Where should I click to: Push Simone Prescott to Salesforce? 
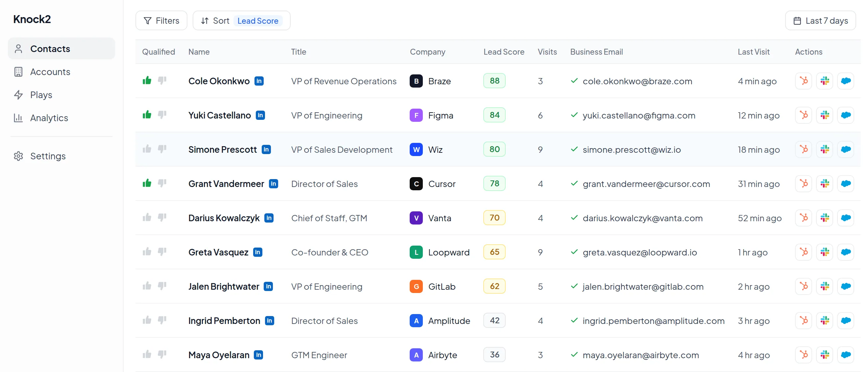(846, 149)
